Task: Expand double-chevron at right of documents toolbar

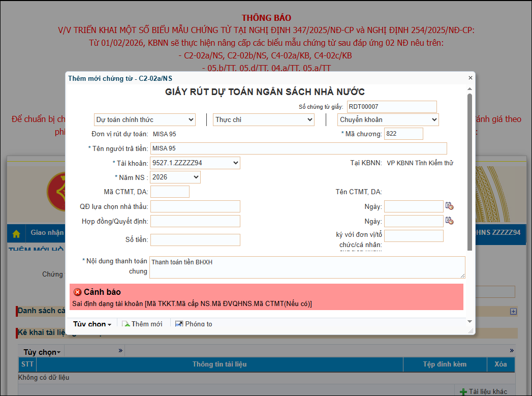Action: click(x=512, y=350)
